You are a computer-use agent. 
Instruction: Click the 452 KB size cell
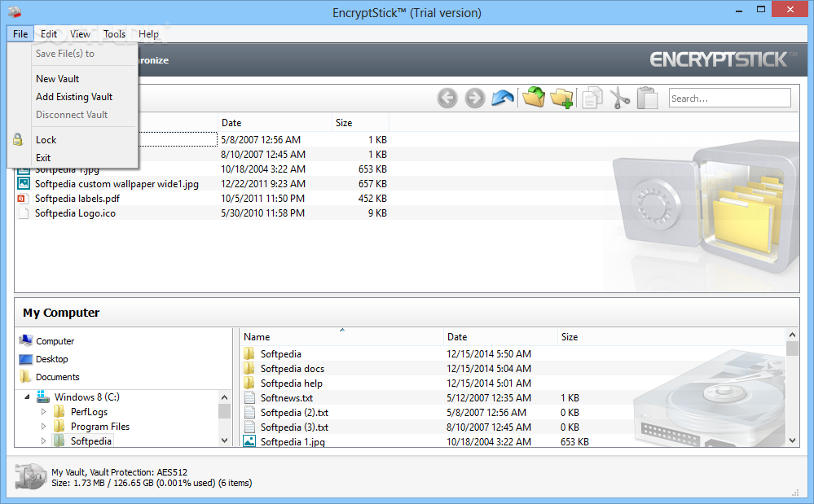[372, 199]
